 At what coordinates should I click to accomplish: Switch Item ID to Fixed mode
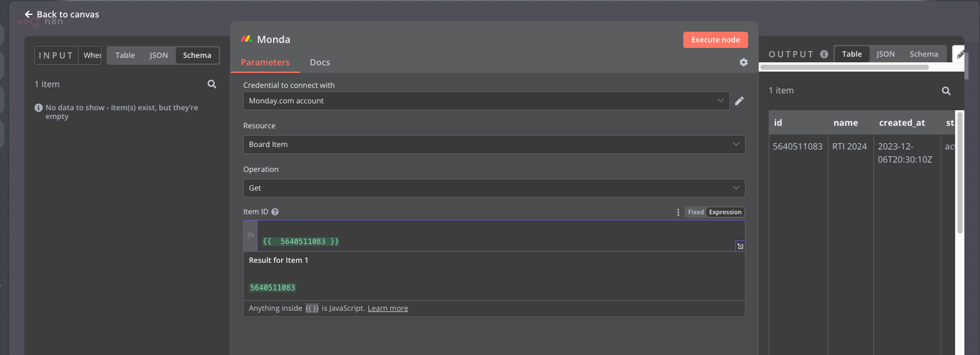696,212
